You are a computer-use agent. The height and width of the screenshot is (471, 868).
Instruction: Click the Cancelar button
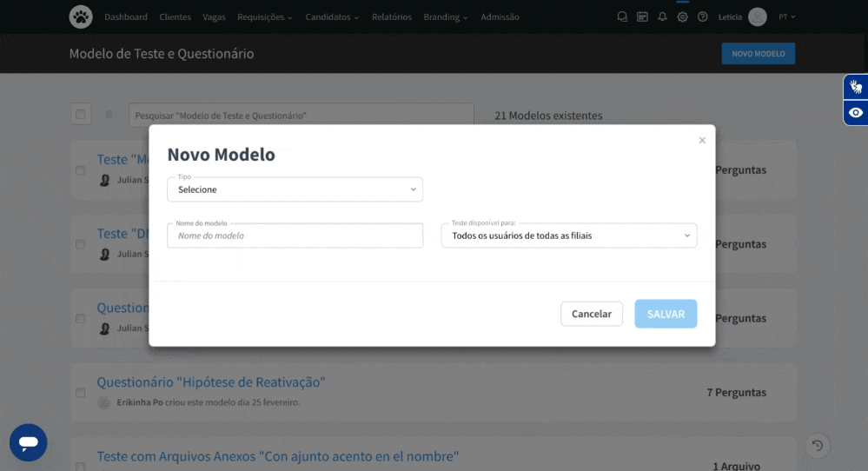pyautogui.click(x=591, y=314)
